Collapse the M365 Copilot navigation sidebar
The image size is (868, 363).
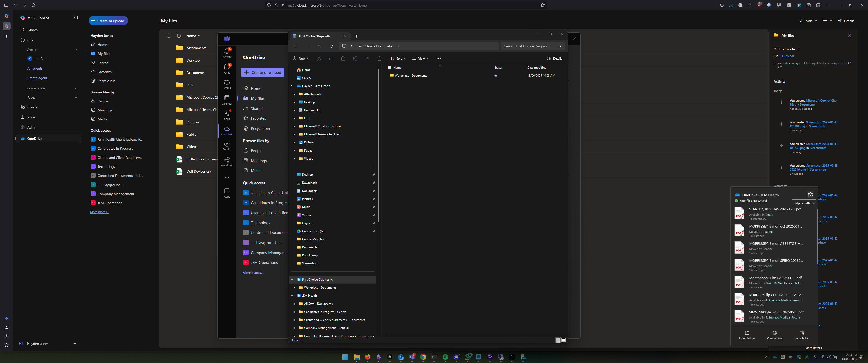[75, 17]
